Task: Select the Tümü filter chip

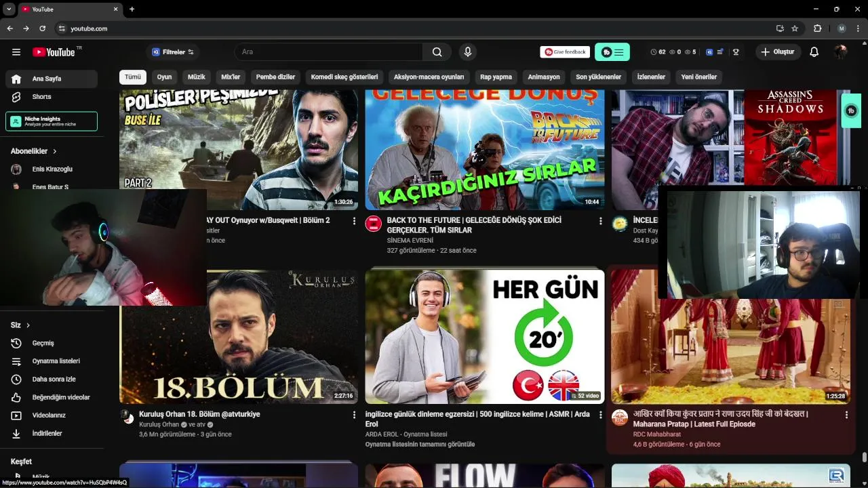Action: click(133, 77)
